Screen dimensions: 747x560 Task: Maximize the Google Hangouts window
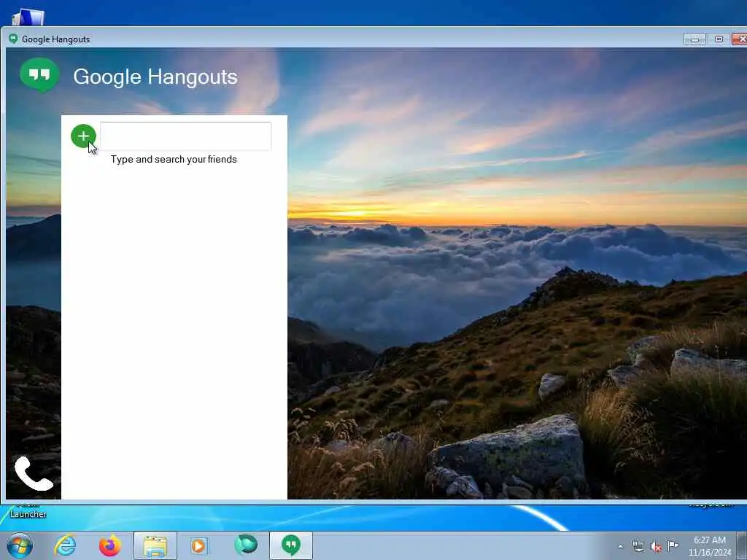pos(719,39)
